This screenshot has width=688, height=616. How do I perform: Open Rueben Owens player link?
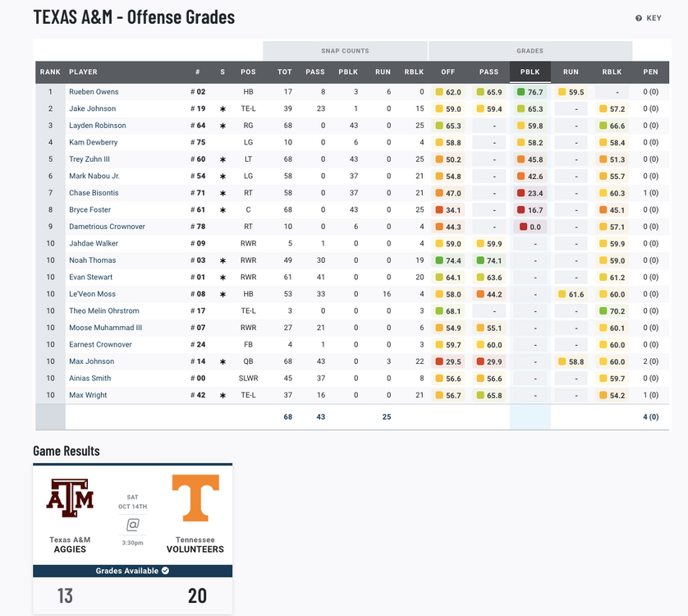coord(94,92)
